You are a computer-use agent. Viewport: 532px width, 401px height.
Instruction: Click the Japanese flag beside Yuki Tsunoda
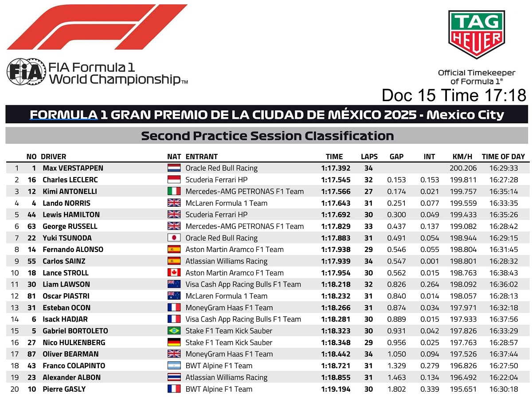pyautogui.click(x=174, y=238)
